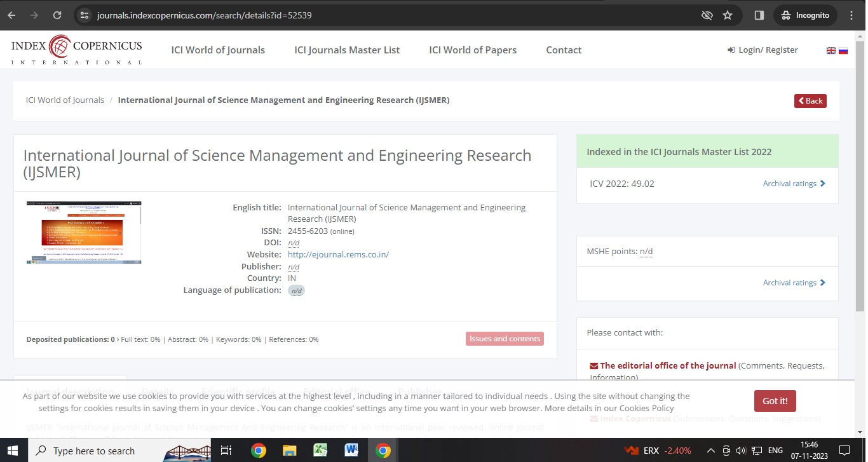Open the ICI Journals Master List menu
Viewport: 868px width, 462px height.
tap(347, 50)
